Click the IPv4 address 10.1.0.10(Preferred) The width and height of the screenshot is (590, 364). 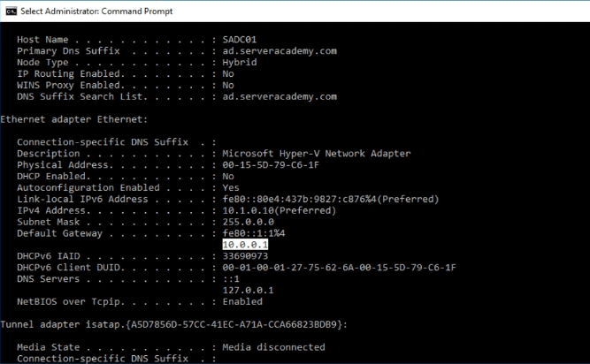tap(280, 211)
